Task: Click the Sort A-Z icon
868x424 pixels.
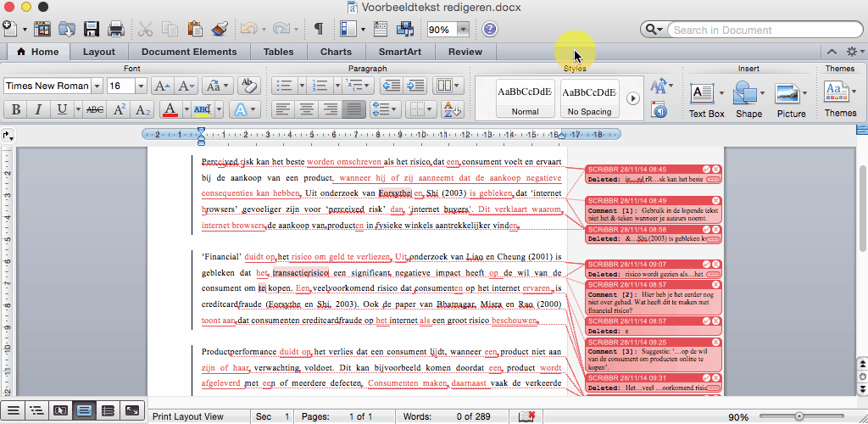Action: [453, 109]
